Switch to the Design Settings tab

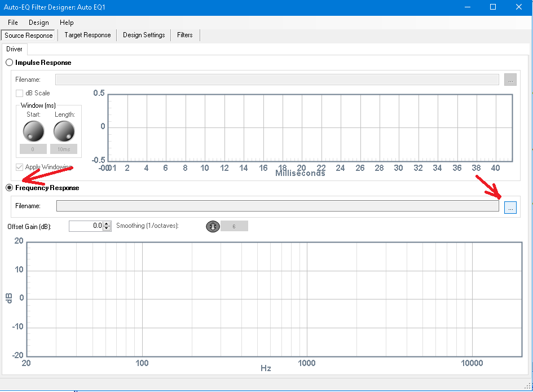144,35
